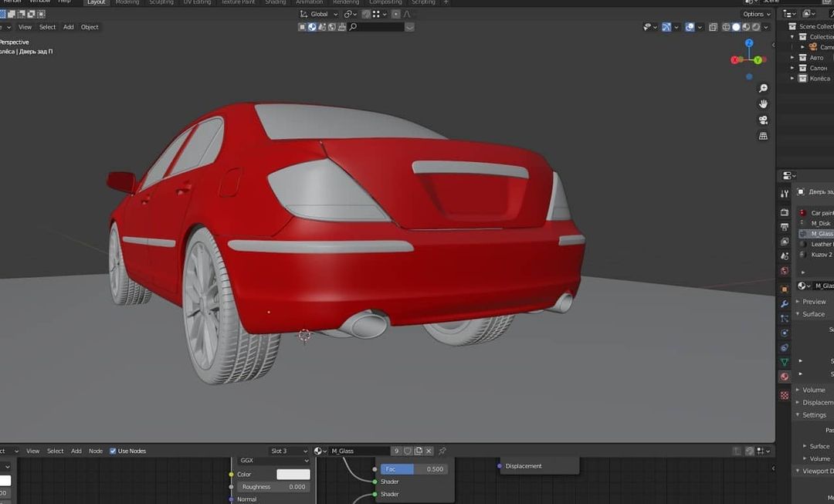Open the Scene properties tab icon
Viewport: 834px width, 504px height.
(x=785, y=256)
